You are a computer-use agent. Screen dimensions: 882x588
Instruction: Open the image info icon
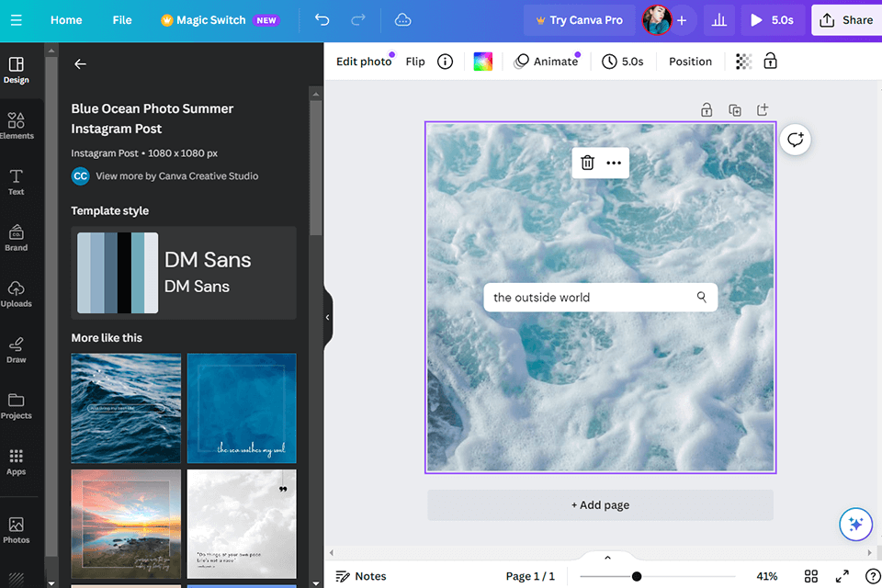click(445, 62)
